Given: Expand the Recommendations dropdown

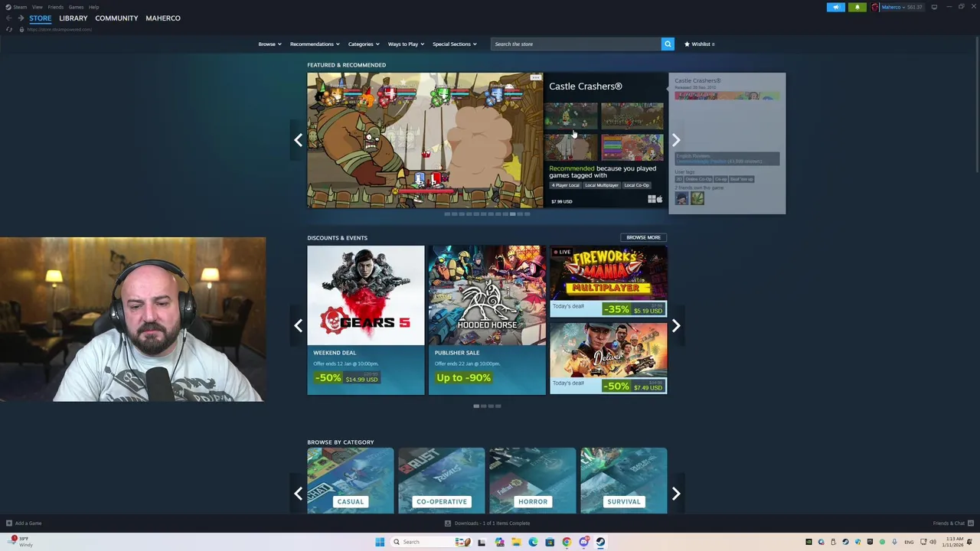Looking at the screenshot, I should 315,44.
